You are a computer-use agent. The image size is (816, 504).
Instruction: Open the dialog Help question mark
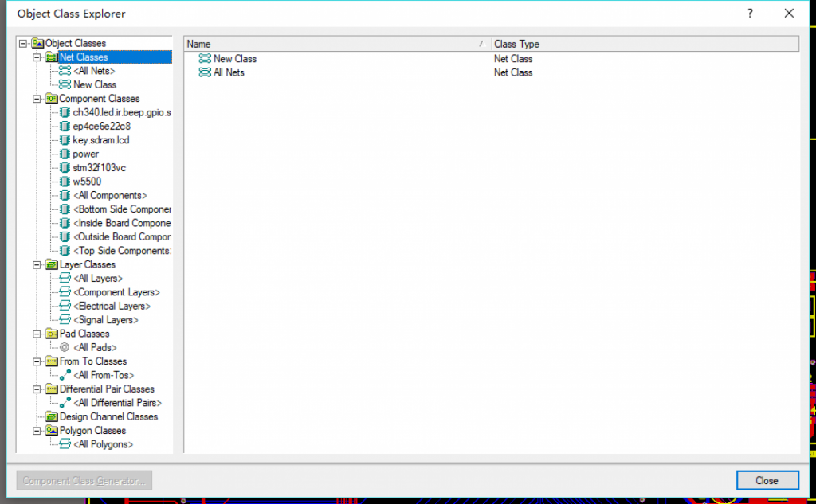pyautogui.click(x=750, y=14)
